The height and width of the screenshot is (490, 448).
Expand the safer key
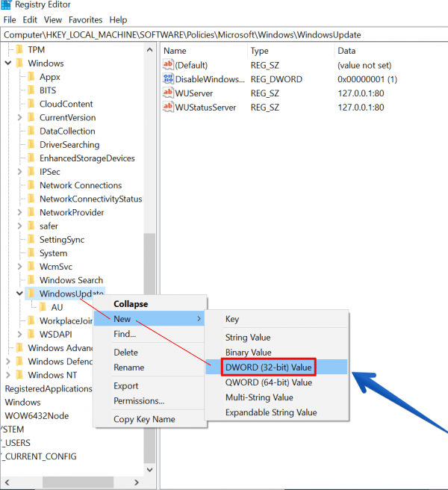(19, 226)
